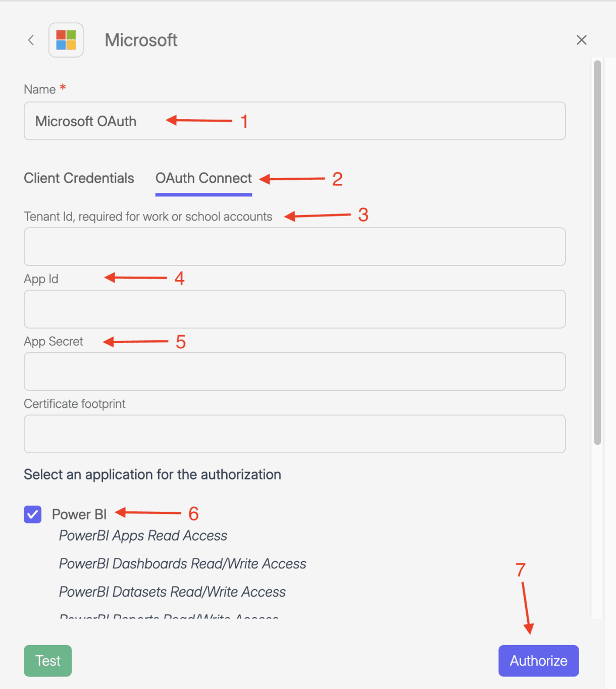Click the Microsoft logo icon
This screenshot has width=616, height=689.
pos(66,40)
